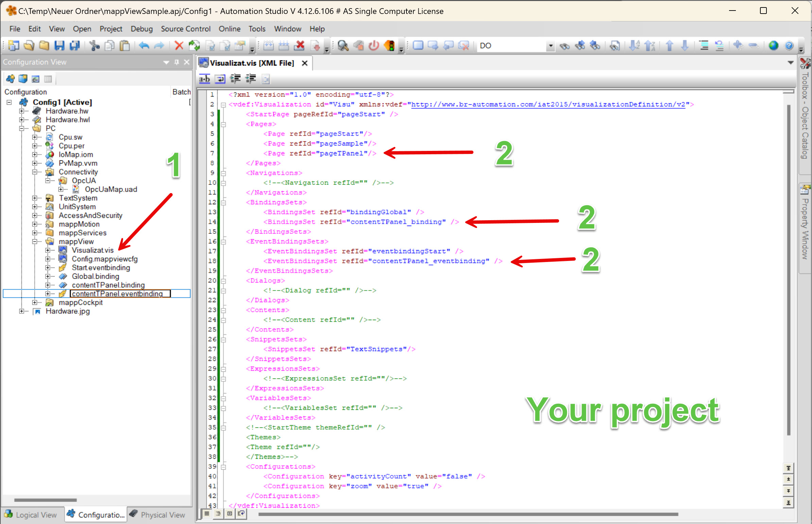The height and width of the screenshot is (524, 812).
Task: Click the Undo arrow icon
Action: [144, 46]
